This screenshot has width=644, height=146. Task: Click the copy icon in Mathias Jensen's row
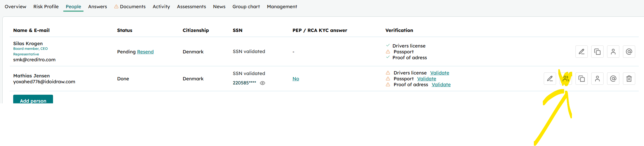tap(582, 79)
